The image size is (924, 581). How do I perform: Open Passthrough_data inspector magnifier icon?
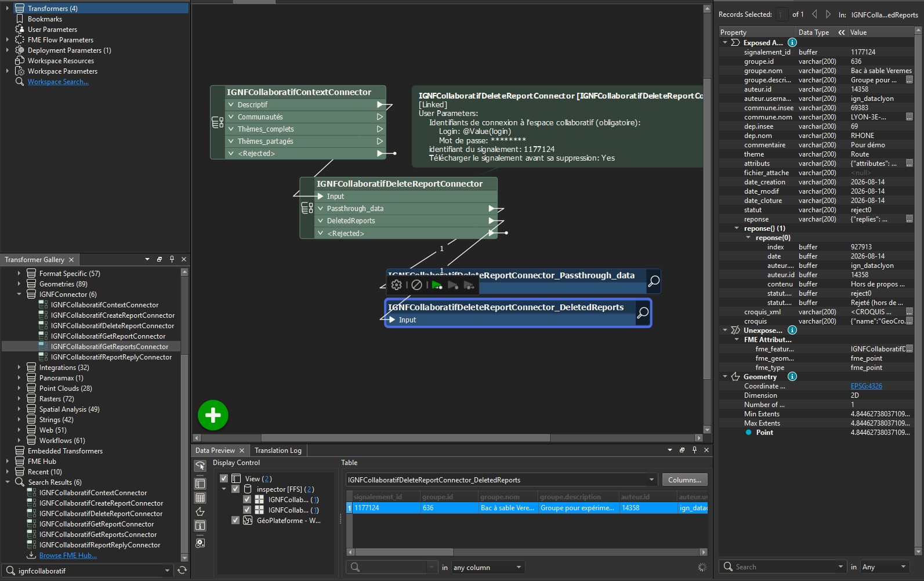click(654, 281)
